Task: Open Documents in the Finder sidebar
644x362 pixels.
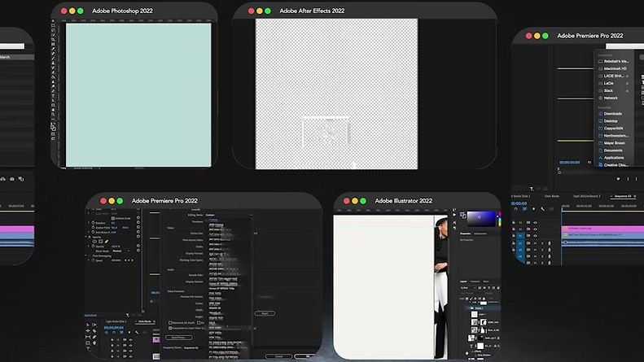Action: [x=613, y=150]
